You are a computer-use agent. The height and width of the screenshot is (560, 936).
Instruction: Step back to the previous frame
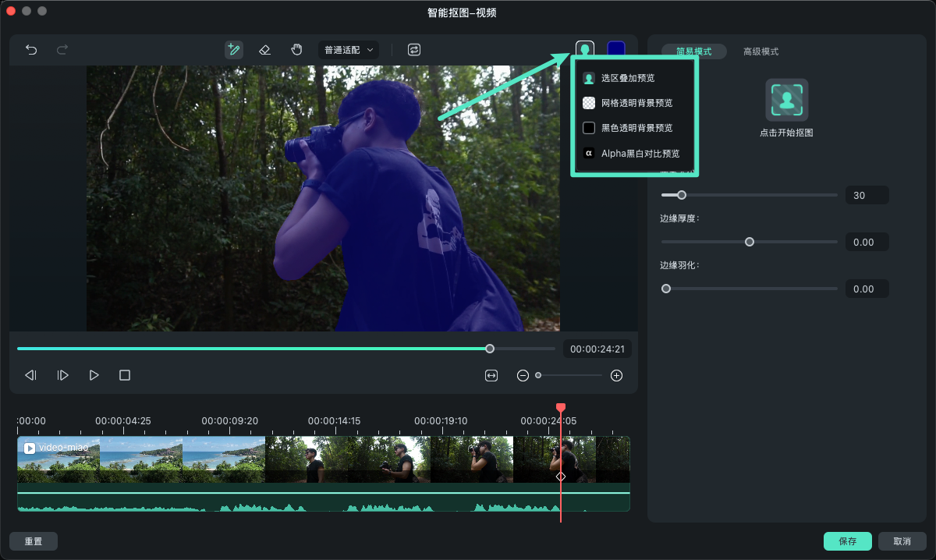[x=31, y=375]
